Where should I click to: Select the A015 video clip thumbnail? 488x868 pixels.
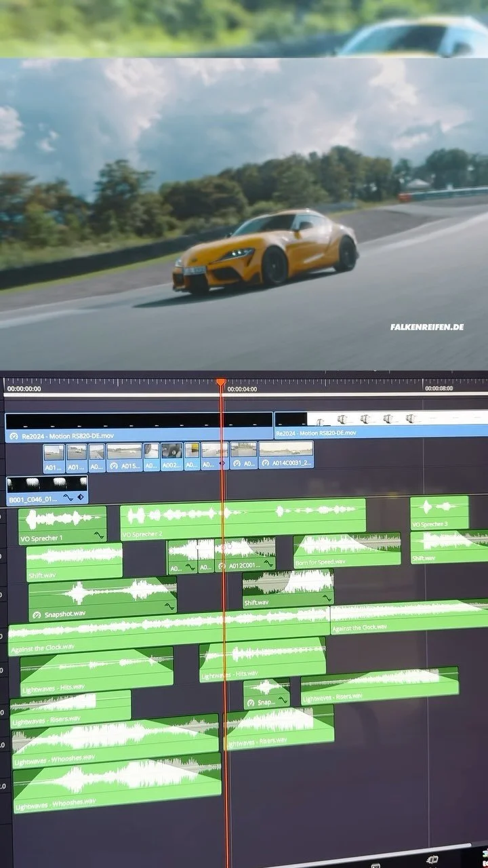point(125,457)
